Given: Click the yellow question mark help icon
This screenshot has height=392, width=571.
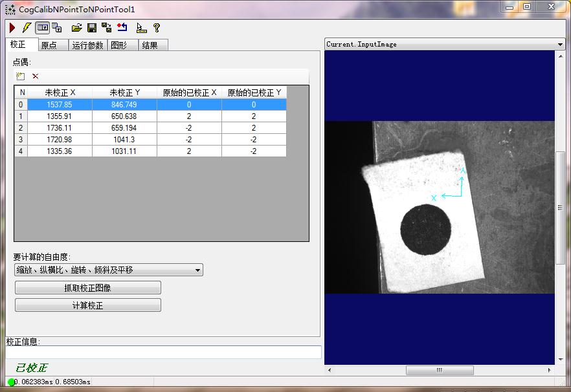Looking at the screenshot, I should (157, 28).
